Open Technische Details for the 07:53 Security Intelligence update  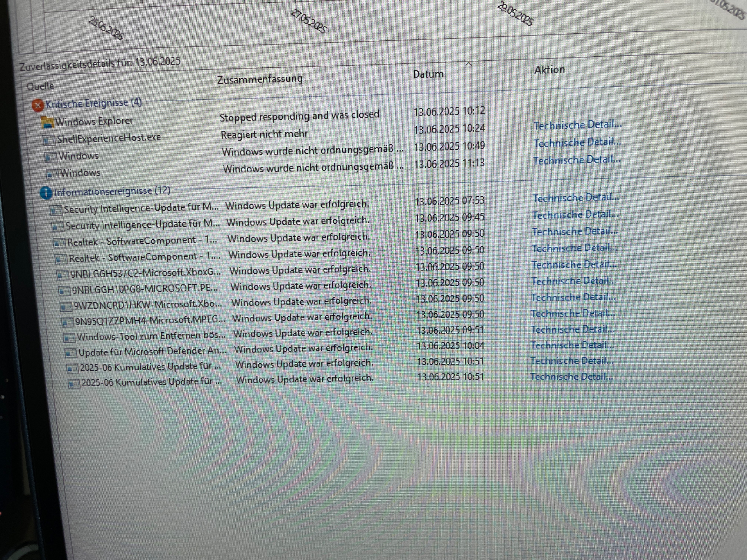[x=575, y=198]
